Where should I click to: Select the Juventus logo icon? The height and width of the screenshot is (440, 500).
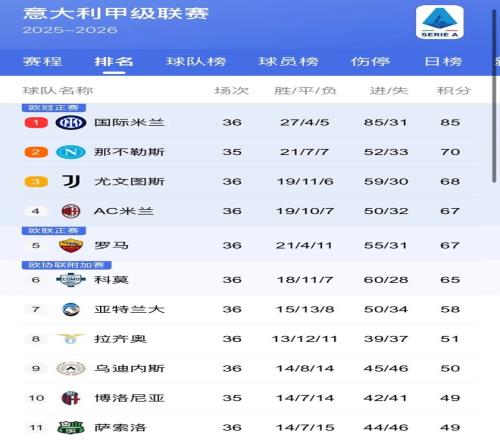pos(71,181)
